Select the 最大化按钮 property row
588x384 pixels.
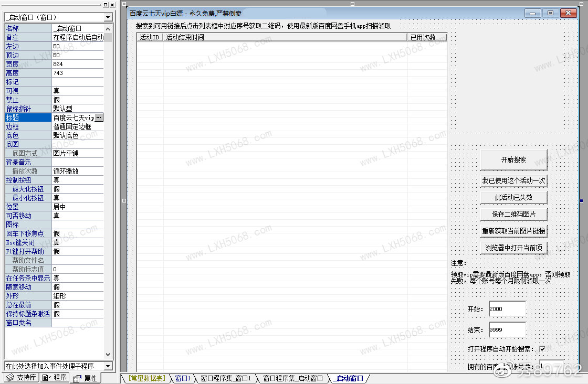(55, 189)
